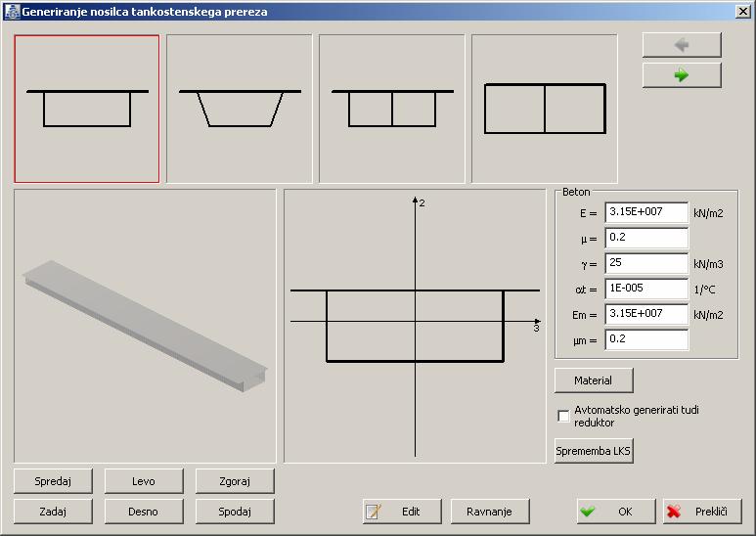This screenshot has height=536, width=756.
Task: Edit the μm value field
Action: 646,339
